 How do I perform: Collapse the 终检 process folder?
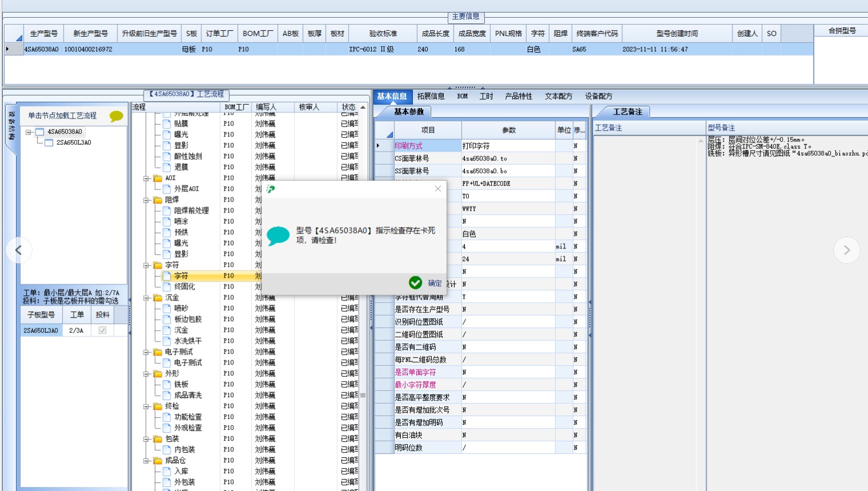pyautogui.click(x=146, y=406)
